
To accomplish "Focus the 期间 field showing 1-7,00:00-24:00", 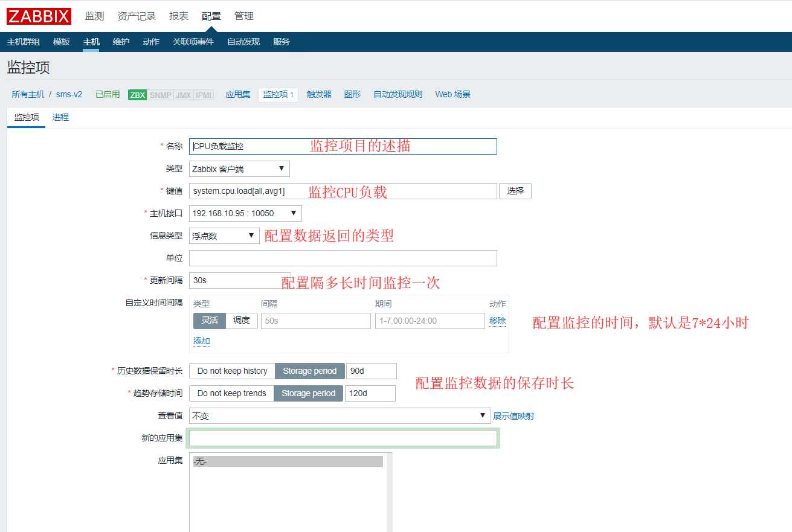I will tap(430, 321).
